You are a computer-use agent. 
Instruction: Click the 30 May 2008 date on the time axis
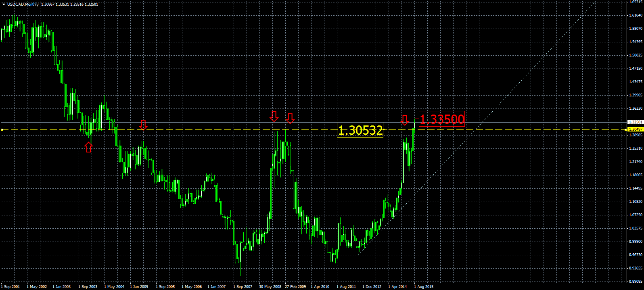tap(270, 287)
